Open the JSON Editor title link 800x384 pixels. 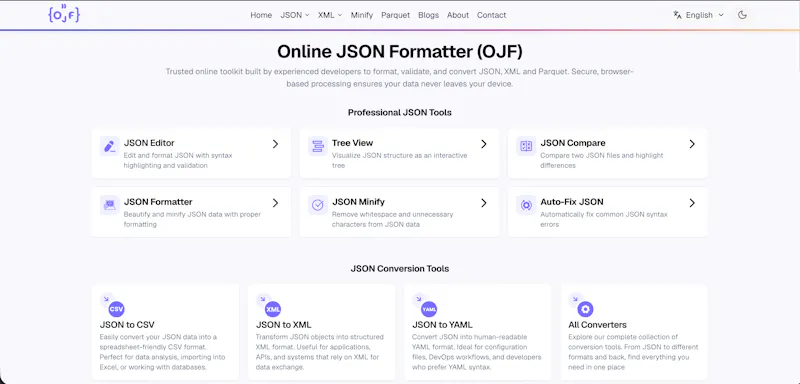(x=149, y=143)
